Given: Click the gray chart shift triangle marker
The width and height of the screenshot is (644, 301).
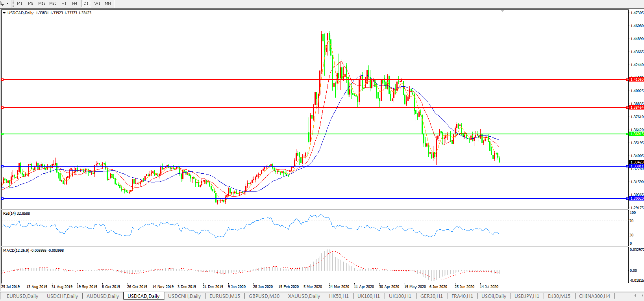Looking at the screenshot, I should point(502,11).
